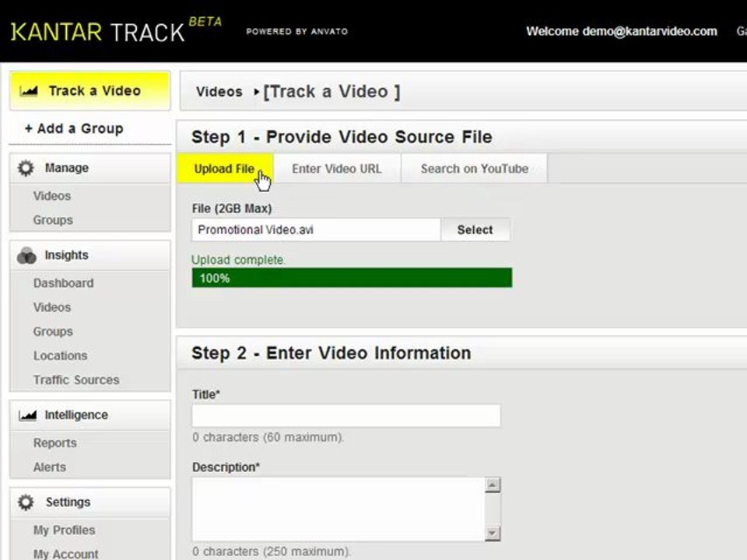Click Step 1 - Provide Video Source File heading
Image resolution: width=747 pixels, height=560 pixels.
(x=342, y=137)
